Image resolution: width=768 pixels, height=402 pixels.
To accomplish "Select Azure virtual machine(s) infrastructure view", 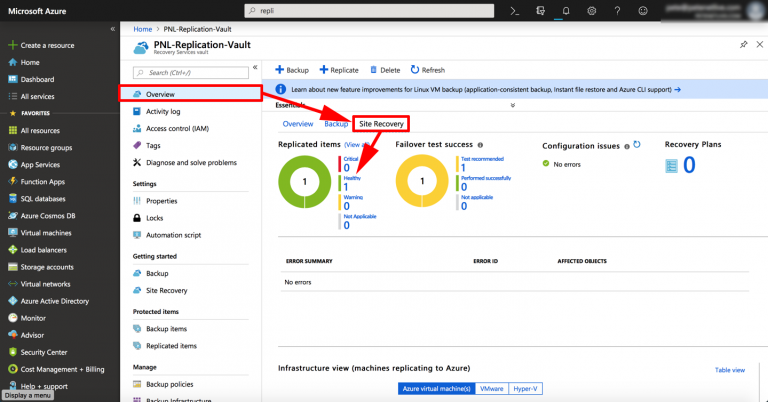I will click(x=436, y=389).
